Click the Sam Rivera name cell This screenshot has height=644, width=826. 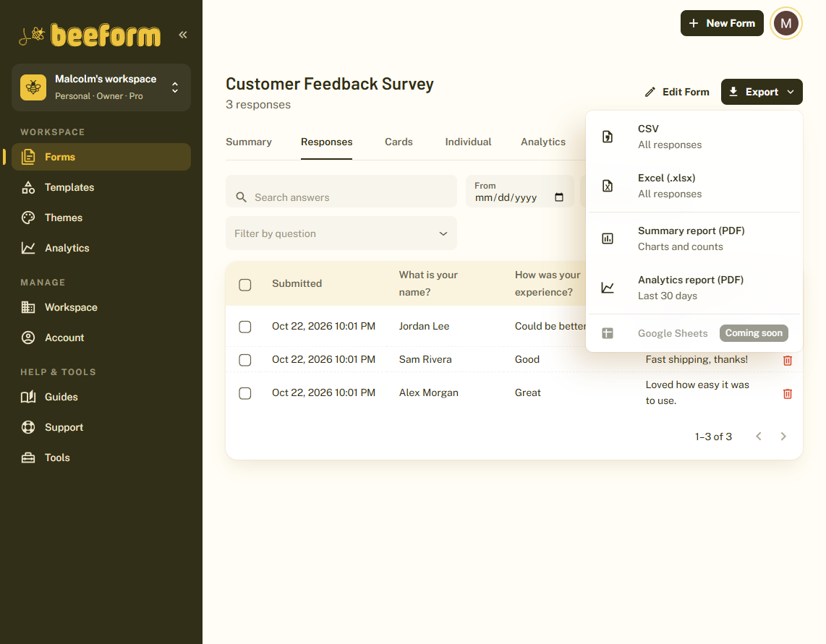pyautogui.click(x=425, y=359)
